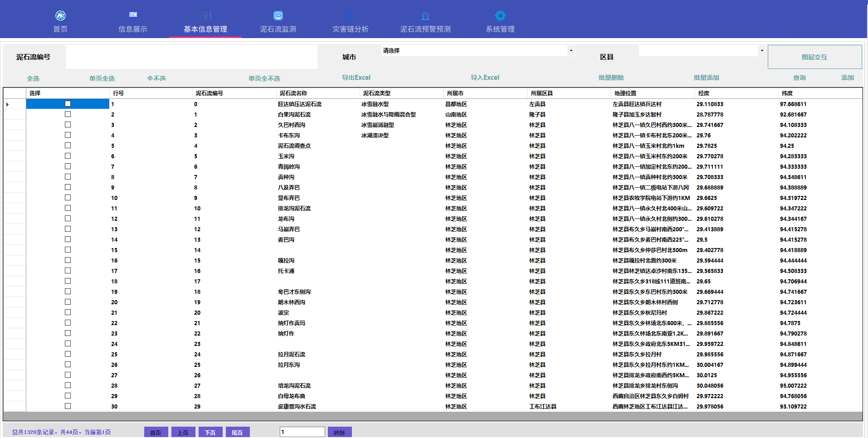
Task: Click the horizontal scrollbar below the table
Action: tap(433, 416)
